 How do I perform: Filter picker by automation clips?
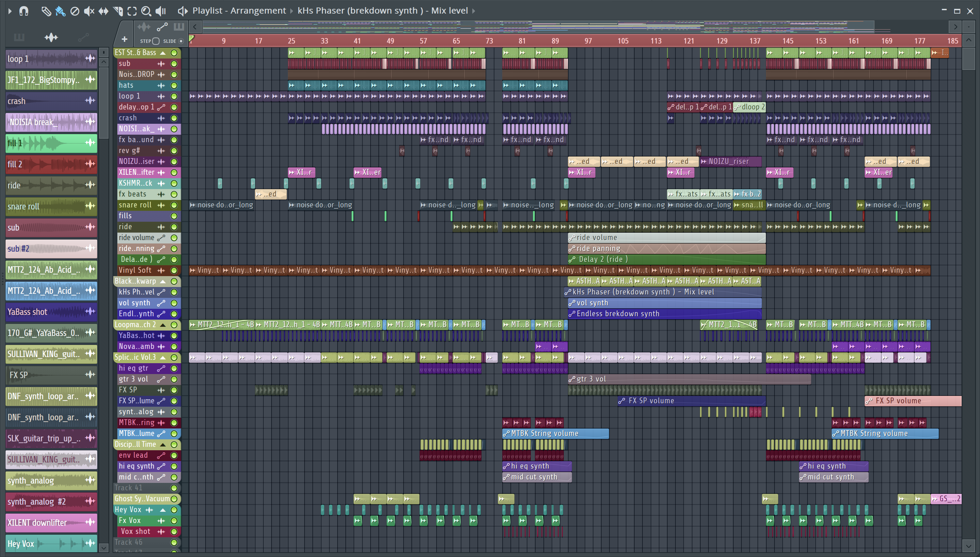click(x=83, y=37)
